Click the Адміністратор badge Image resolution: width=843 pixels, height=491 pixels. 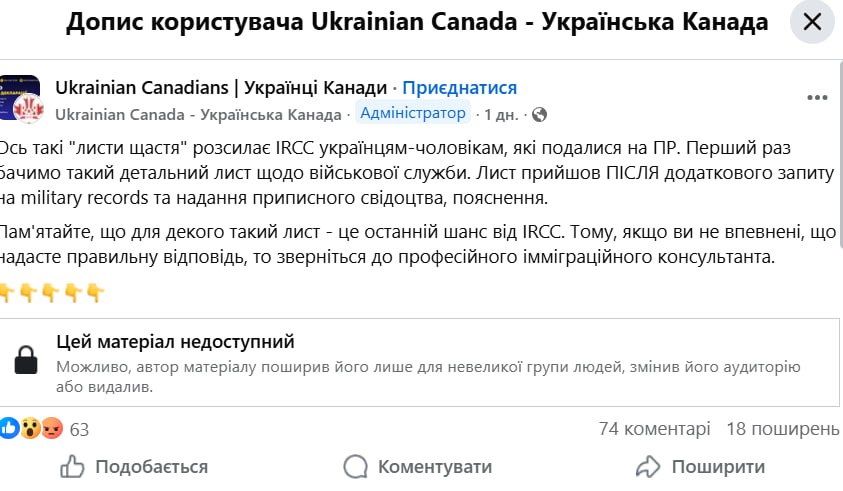coord(412,113)
